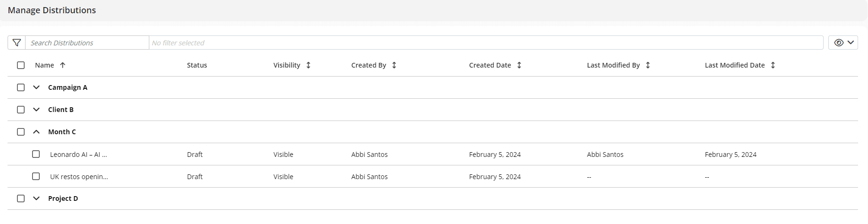Select the Leonardo AI distribution checkbox
This screenshot has height=224, width=868.
point(36,154)
